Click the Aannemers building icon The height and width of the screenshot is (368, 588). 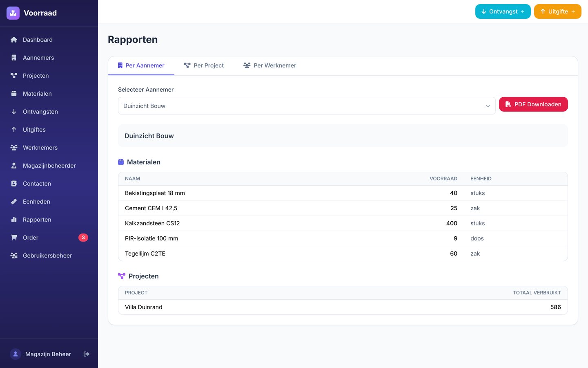click(14, 58)
